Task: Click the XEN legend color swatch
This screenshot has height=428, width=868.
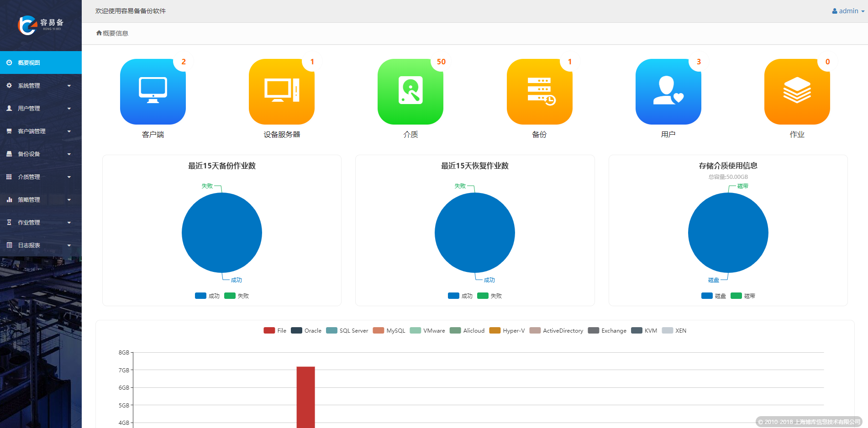Action: pyautogui.click(x=668, y=330)
